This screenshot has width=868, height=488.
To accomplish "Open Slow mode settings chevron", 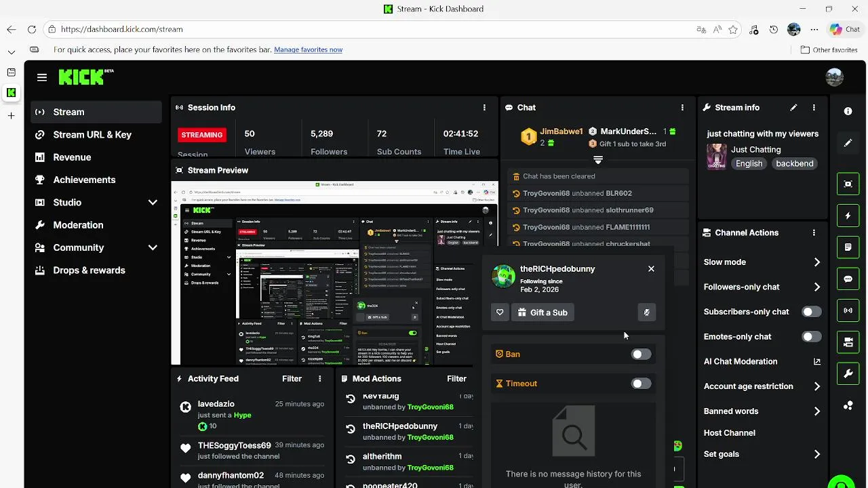I will (x=816, y=262).
